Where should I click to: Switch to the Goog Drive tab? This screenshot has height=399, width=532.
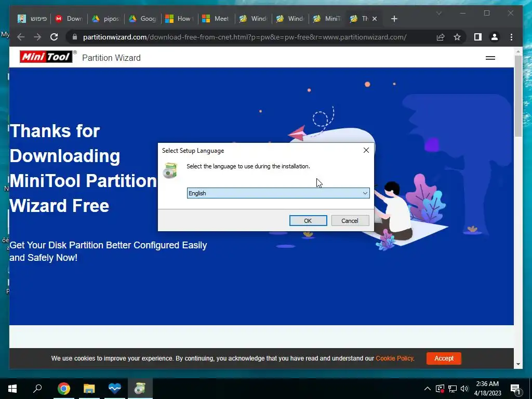(x=142, y=19)
